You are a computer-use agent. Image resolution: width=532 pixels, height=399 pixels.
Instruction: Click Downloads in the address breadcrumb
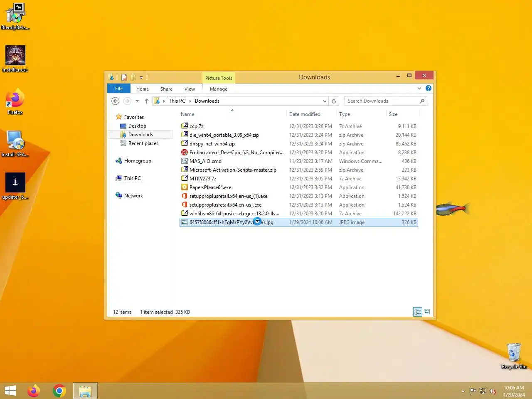coord(207,101)
